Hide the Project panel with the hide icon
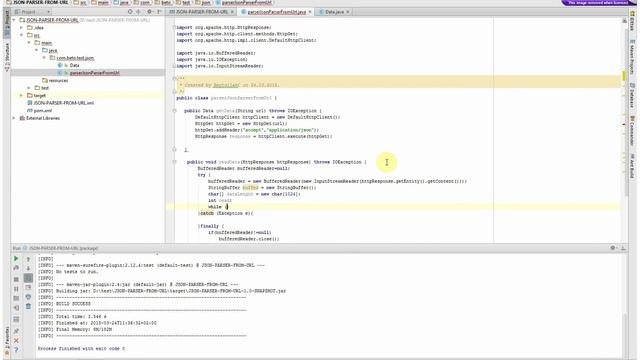This screenshot has width=640, height=360. tap(159, 12)
